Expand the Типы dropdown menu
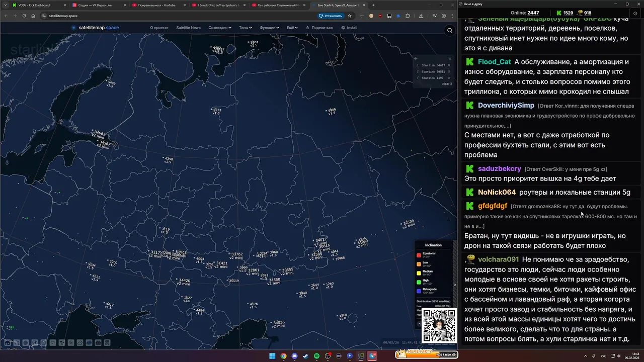Image resolution: width=644 pixels, height=362 pixels. tap(245, 28)
